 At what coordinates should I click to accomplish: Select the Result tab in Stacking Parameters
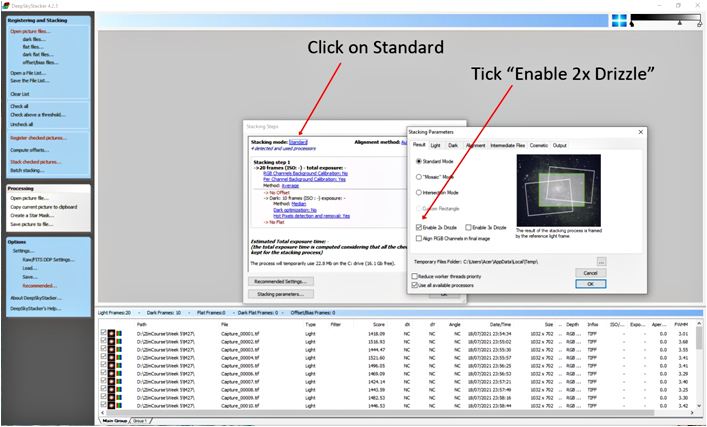419,145
